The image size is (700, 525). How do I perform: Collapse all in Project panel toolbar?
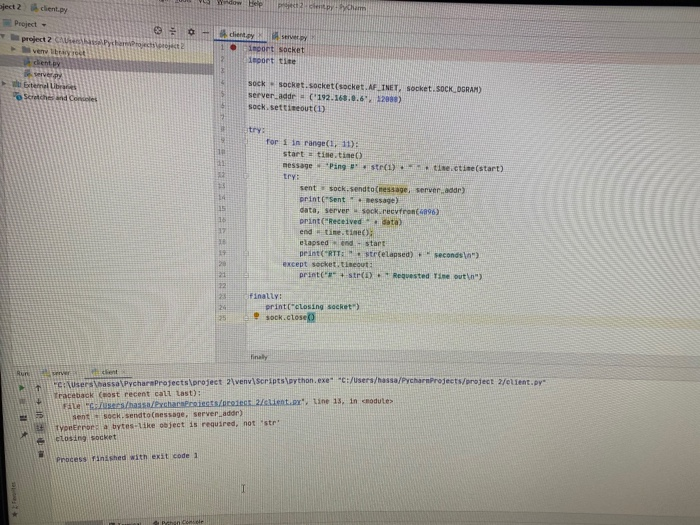click(173, 31)
